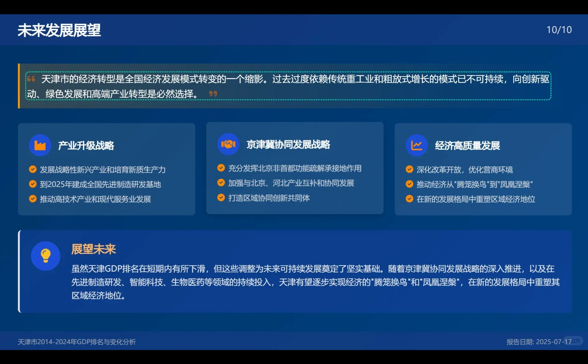Click the opening quotation mark icon
This screenshot has width=588, height=364.
tap(31, 79)
